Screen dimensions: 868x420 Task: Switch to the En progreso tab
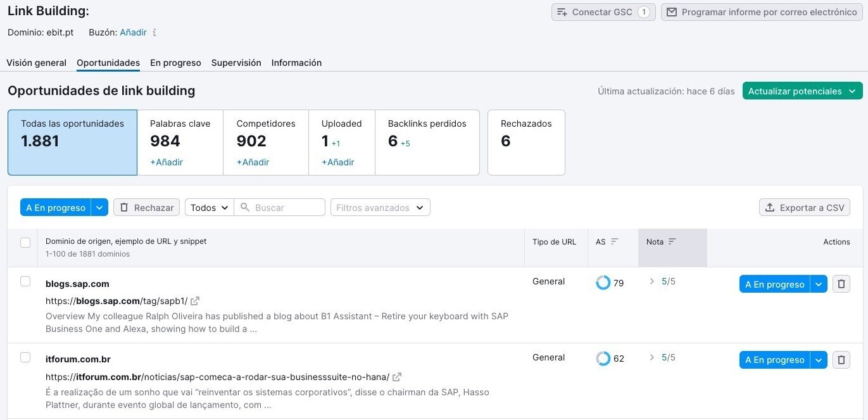click(175, 62)
